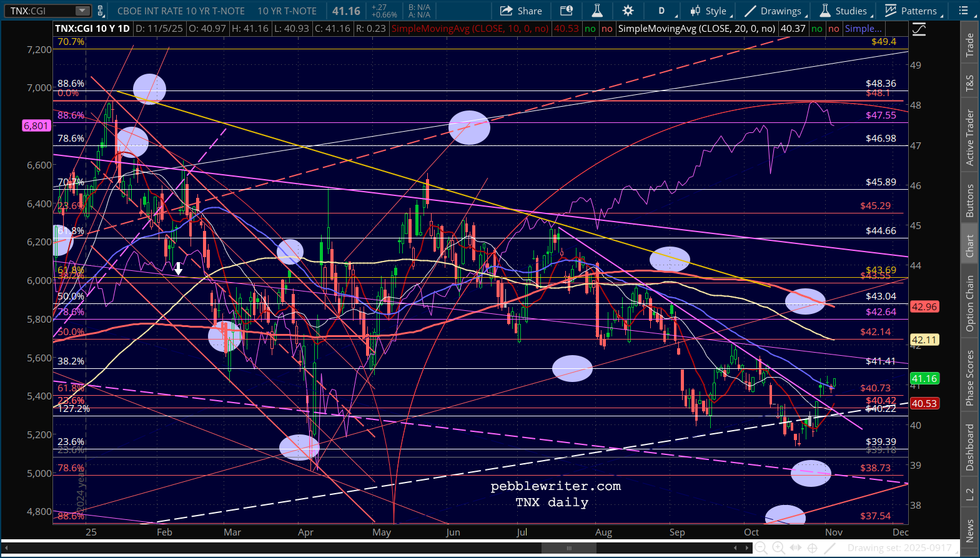
Task: Toggle the chart scale mode icon
Action: 919,29
